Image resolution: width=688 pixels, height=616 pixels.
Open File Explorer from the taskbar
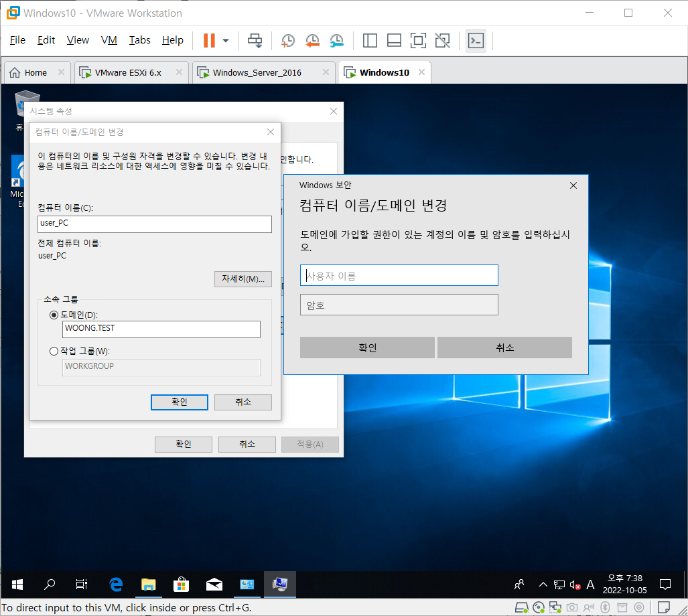[x=148, y=585]
